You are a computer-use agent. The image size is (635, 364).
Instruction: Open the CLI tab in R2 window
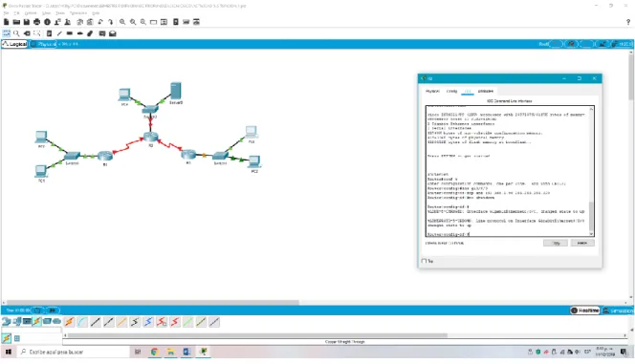click(x=468, y=91)
